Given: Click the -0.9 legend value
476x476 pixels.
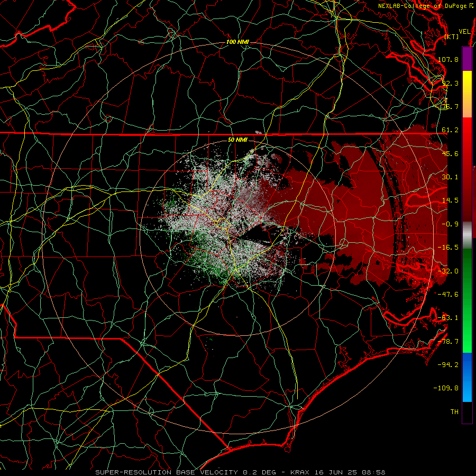Looking at the screenshot, I should coord(450,224).
